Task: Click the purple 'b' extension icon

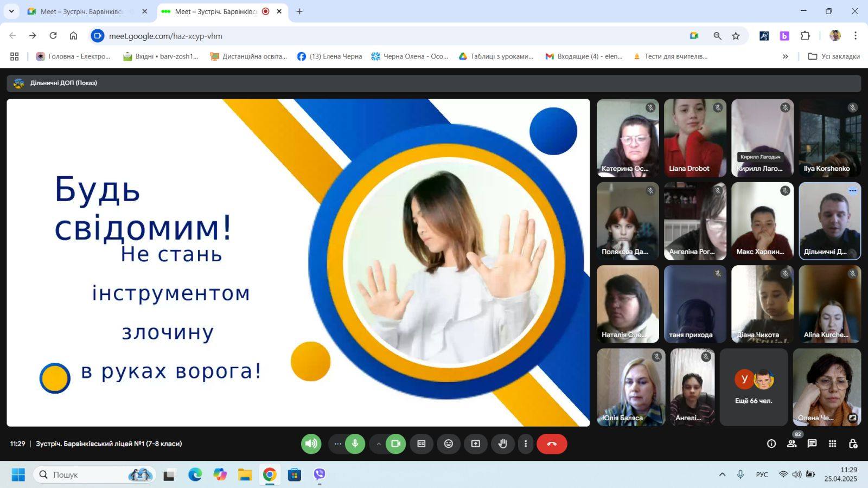Action: coord(784,36)
